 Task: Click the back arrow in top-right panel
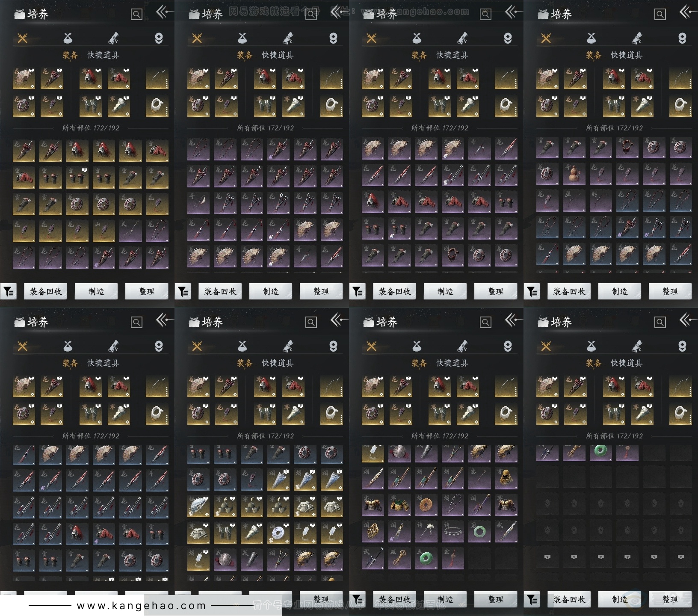pos(687,12)
